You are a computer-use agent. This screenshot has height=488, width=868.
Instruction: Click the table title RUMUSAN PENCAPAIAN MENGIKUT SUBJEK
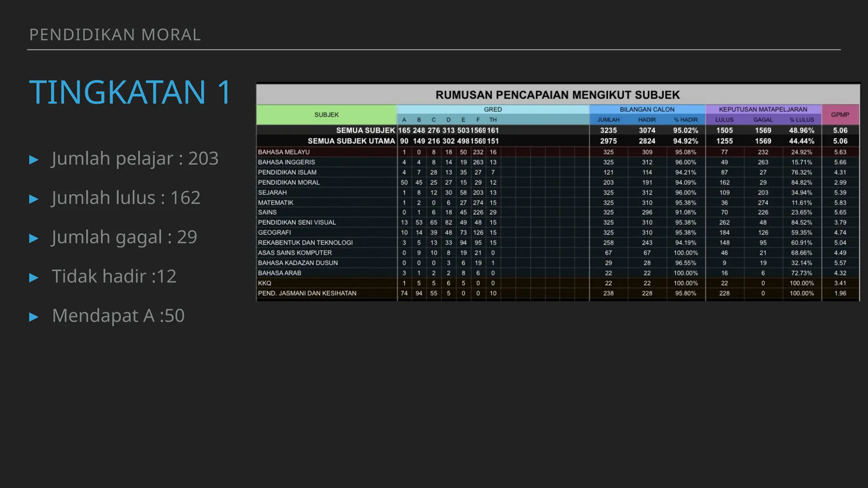coord(558,95)
